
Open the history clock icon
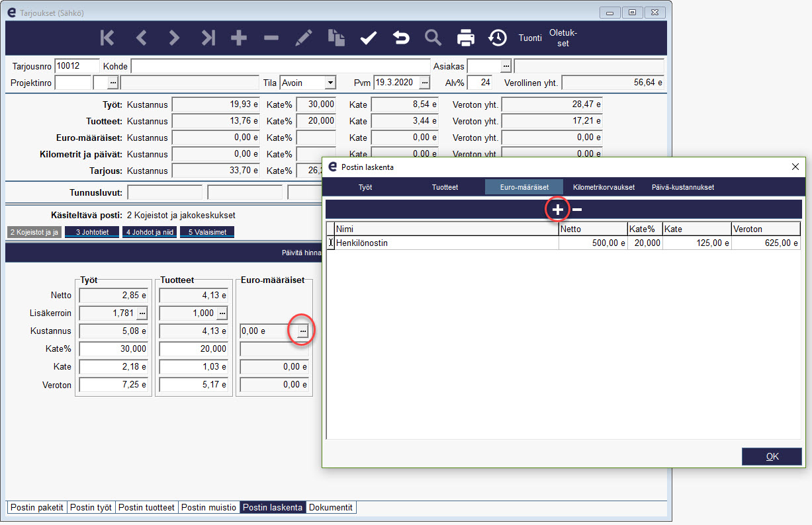pos(498,38)
